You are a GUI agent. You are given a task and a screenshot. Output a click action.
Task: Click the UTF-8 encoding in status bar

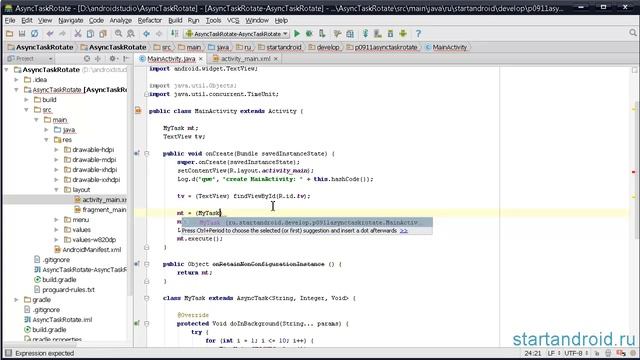(x=576, y=353)
